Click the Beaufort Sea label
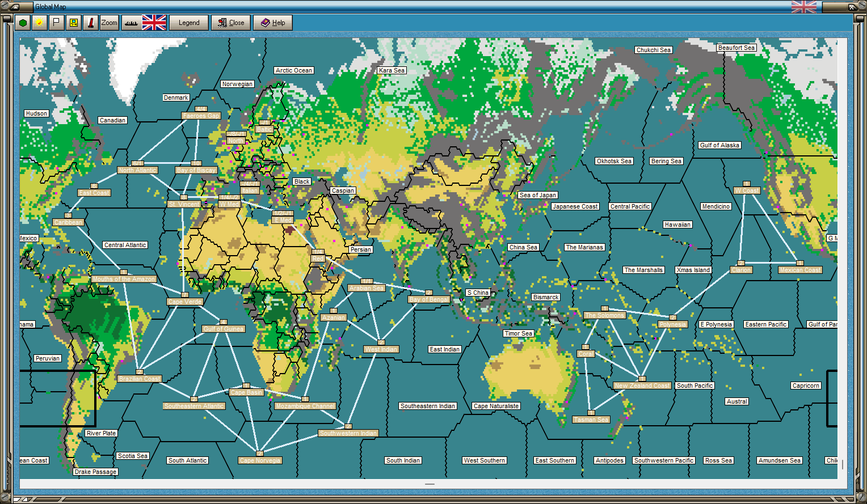Image resolution: width=867 pixels, height=504 pixels. point(736,48)
